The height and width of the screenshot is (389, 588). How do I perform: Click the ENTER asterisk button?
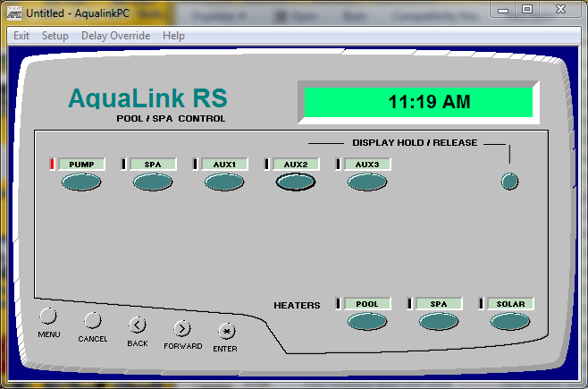227,332
